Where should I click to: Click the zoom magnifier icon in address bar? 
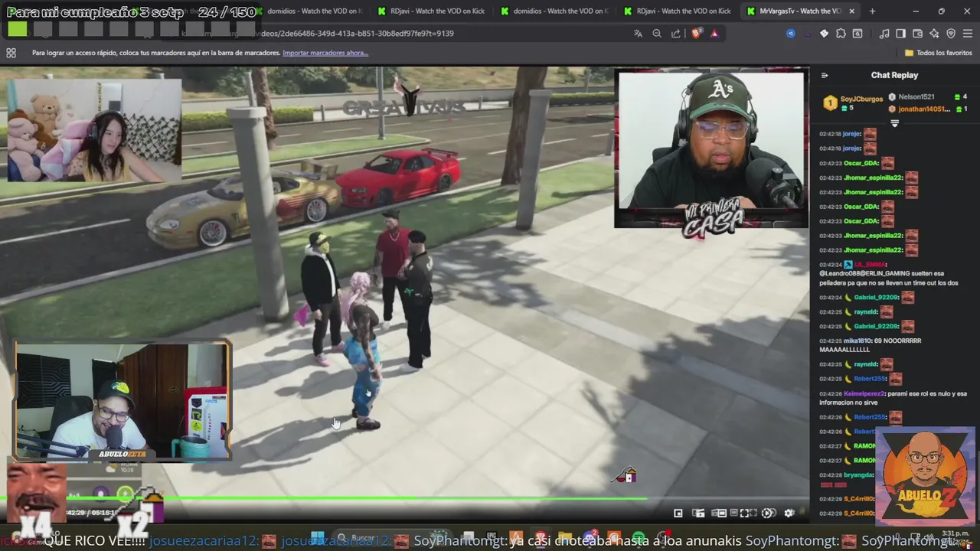657,34
